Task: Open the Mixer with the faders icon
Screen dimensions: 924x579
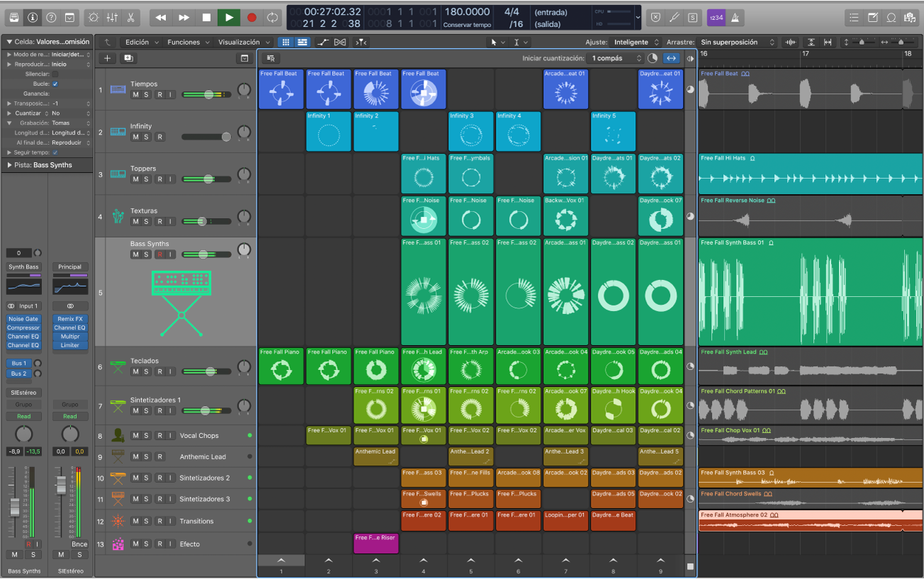Action: click(x=112, y=17)
